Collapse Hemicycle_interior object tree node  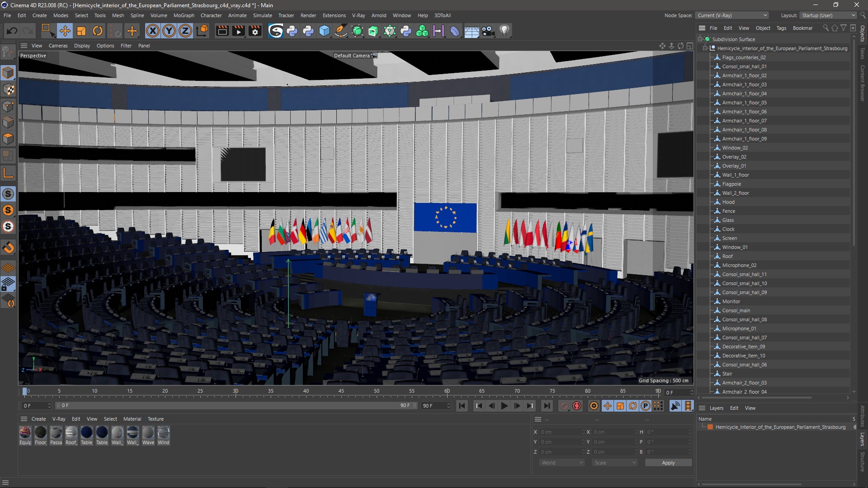pos(705,48)
